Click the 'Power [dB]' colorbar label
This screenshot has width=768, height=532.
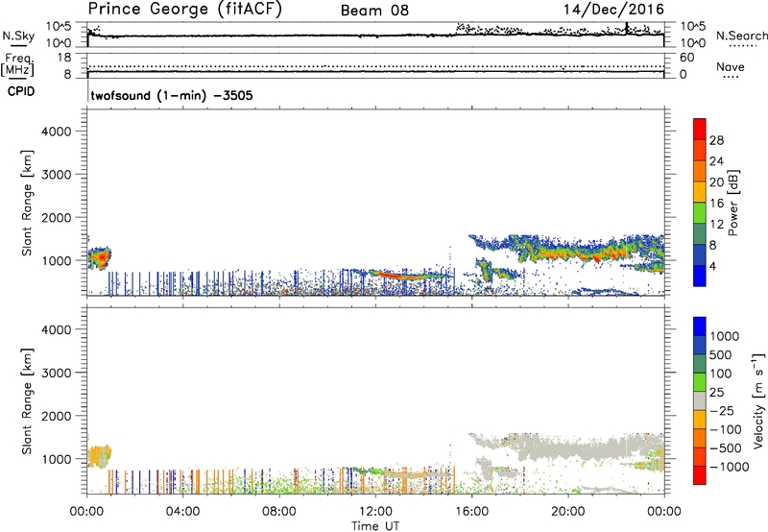coord(733,203)
